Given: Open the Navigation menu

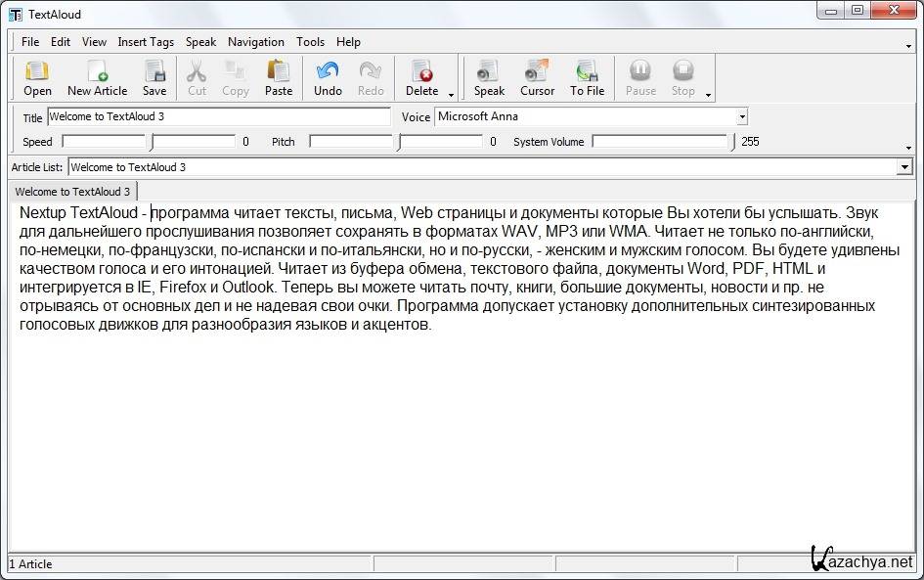Looking at the screenshot, I should pyautogui.click(x=255, y=42).
